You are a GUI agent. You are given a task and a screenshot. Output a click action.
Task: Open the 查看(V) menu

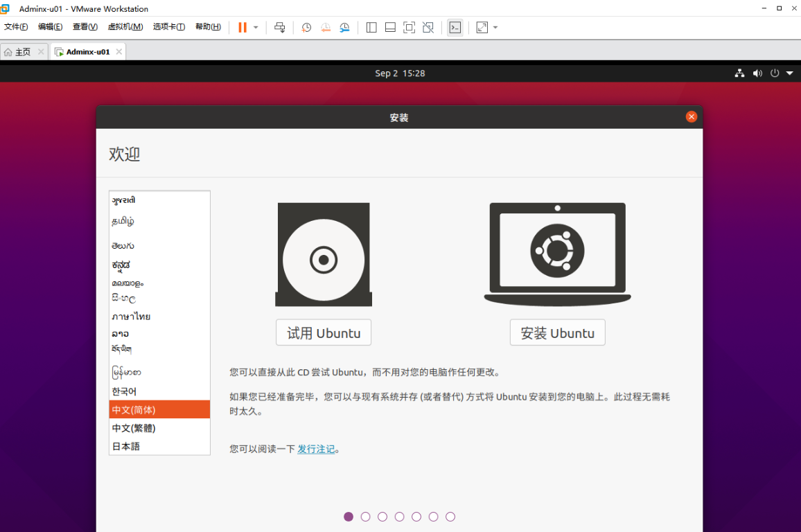pyautogui.click(x=85, y=26)
